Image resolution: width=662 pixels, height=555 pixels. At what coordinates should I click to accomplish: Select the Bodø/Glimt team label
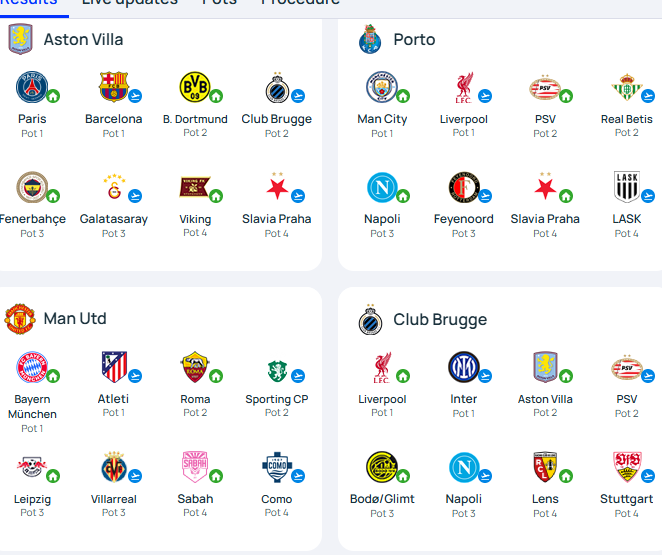382,499
